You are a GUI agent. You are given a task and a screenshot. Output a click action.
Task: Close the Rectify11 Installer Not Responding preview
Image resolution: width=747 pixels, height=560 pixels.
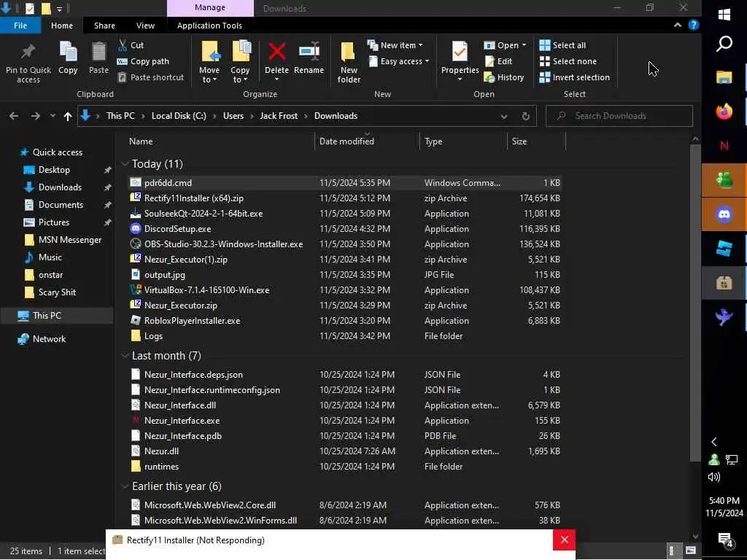tap(564, 540)
